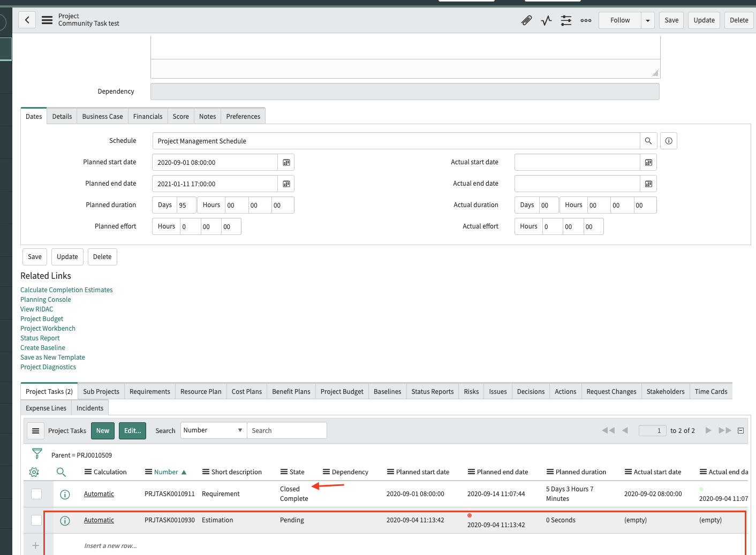
Task: Click New in Project Tasks list
Action: pyautogui.click(x=103, y=431)
